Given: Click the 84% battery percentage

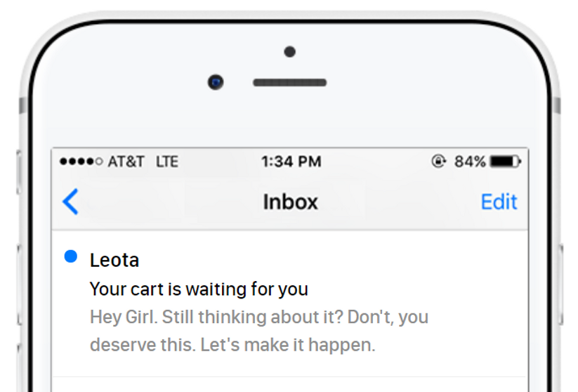Looking at the screenshot, I should [470, 162].
